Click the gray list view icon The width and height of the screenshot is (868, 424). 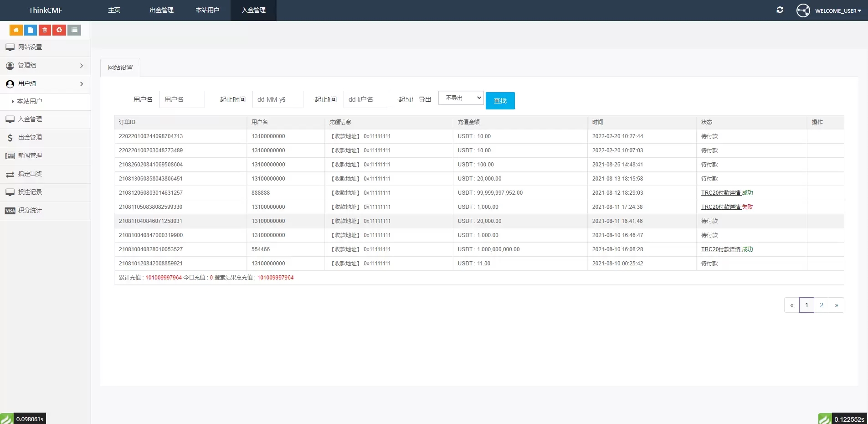(74, 30)
